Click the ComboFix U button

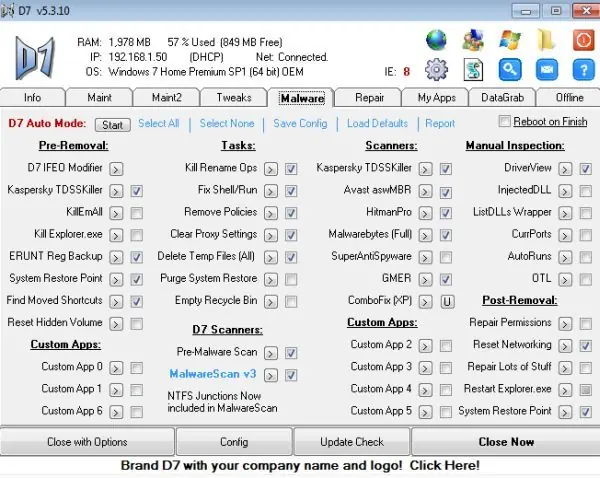tap(447, 302)
